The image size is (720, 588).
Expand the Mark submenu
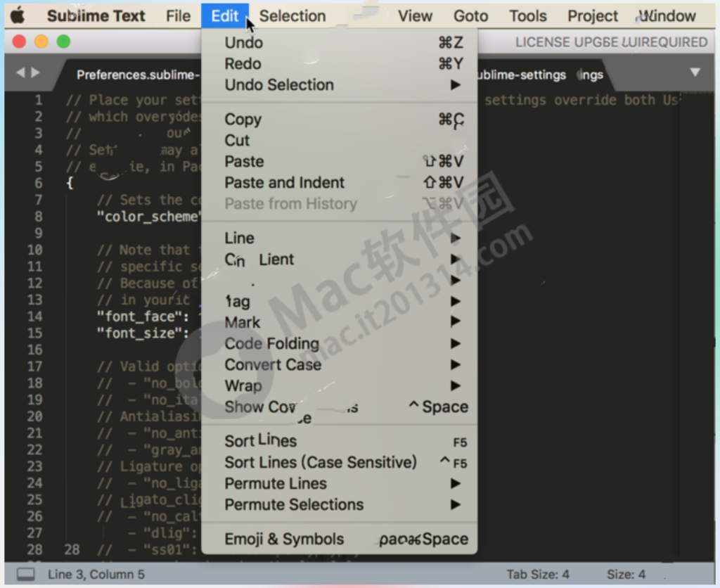click(x=340, y=322)
